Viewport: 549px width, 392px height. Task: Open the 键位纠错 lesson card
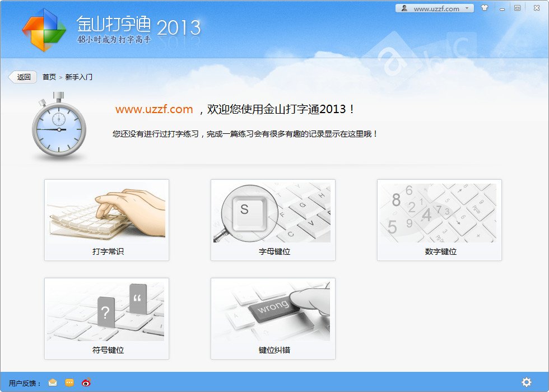[x=273, y=319]
